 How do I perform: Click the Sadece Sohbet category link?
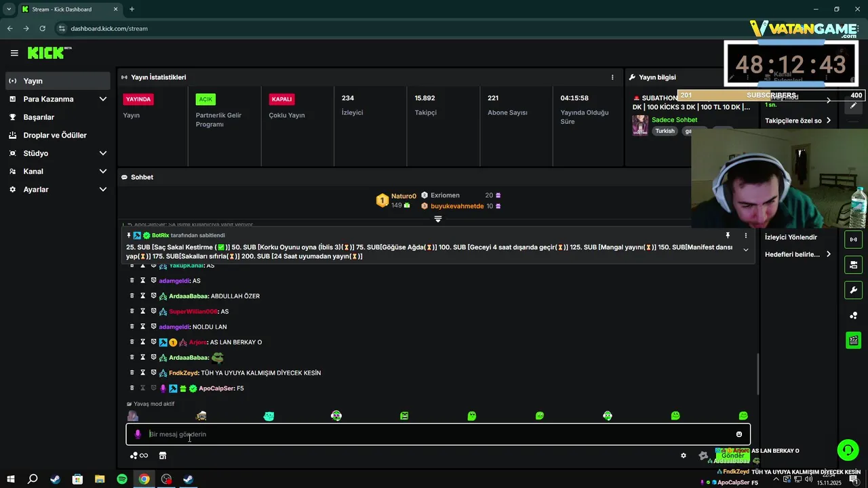pyautogui.click(x=674, y=120)
